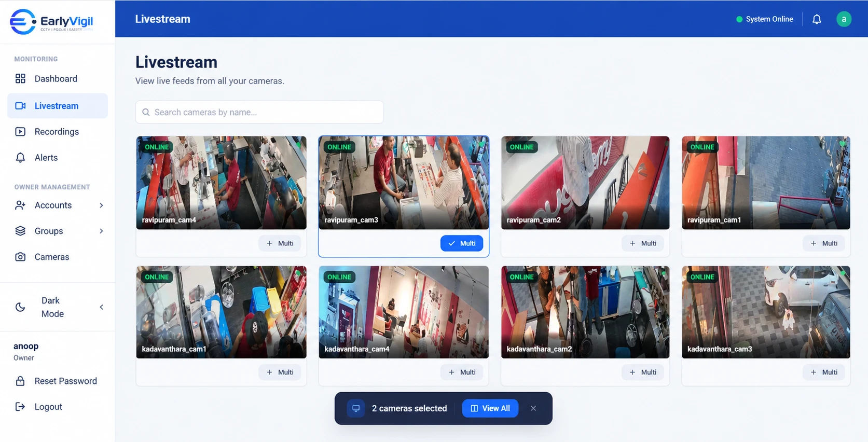
Task: Open the ravipuram_cam2 live feed
Action: pyautogui.click(x=585, y=183)
